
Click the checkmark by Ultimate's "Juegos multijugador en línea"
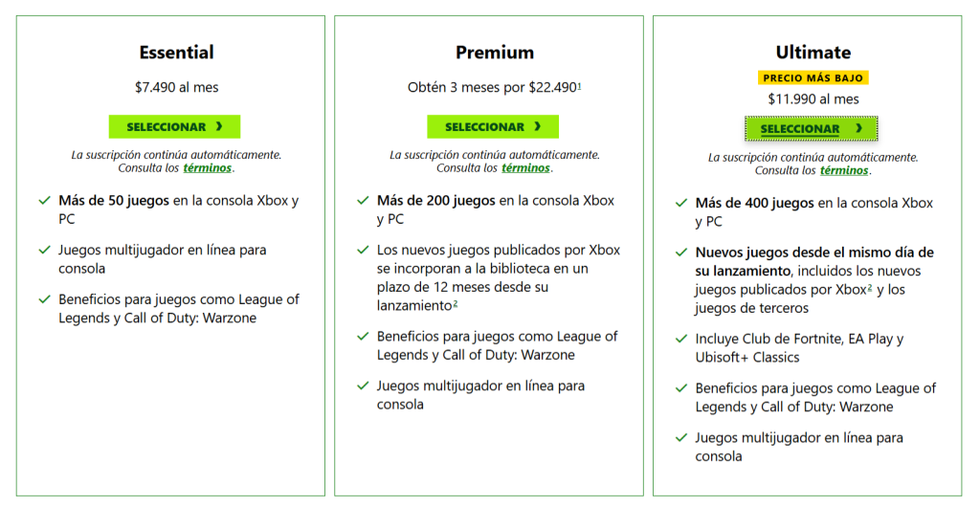pos(680,438)
